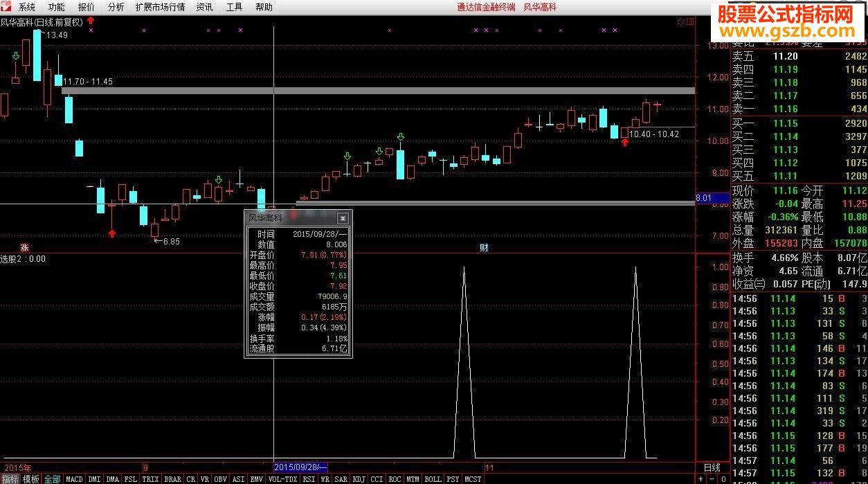
Task: Select the CCI indicator tab
Action: point(377,478)
